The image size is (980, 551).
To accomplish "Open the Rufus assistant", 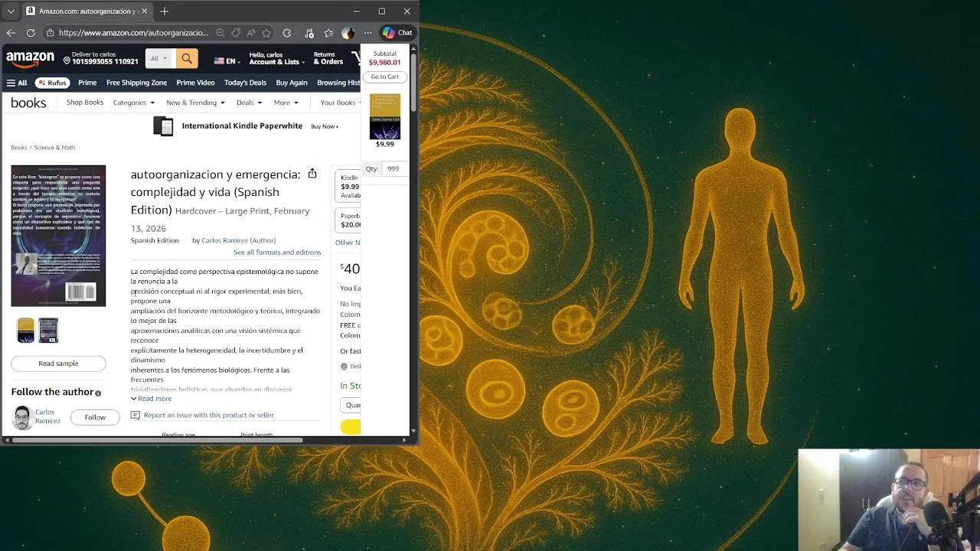I will tap(53, 83).
